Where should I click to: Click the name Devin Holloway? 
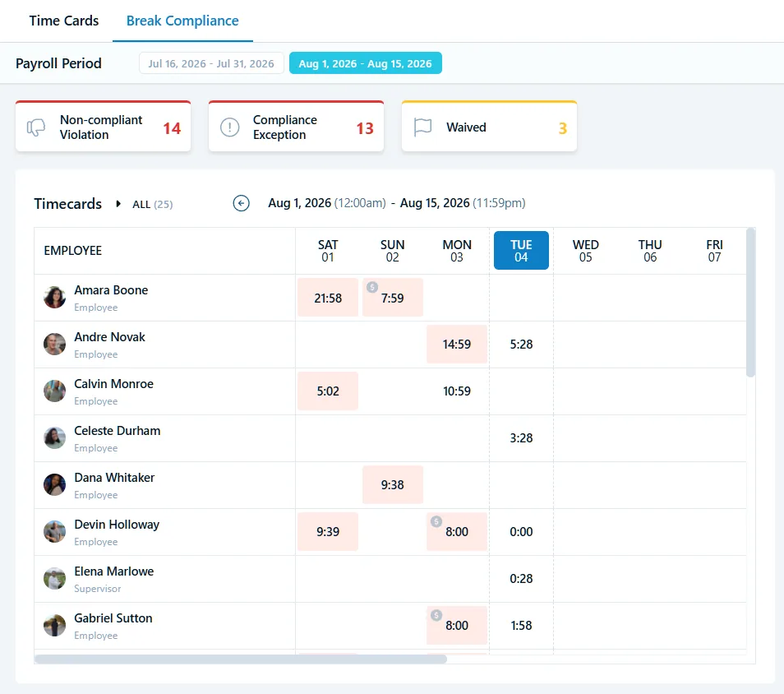coord(117,525)
